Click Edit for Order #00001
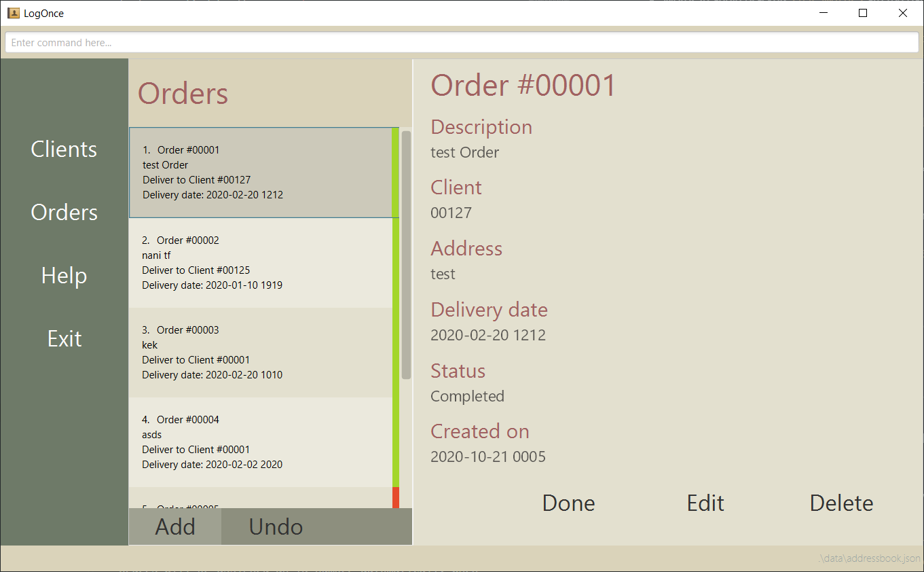Screen dimensions: 924x572 pyautogui.click(x=705, y=503)
